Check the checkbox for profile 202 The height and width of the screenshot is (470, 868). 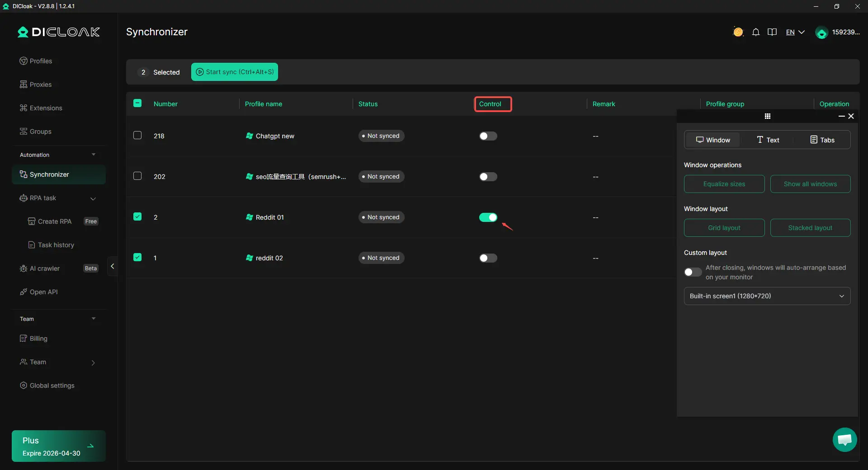tap(137, 176)
